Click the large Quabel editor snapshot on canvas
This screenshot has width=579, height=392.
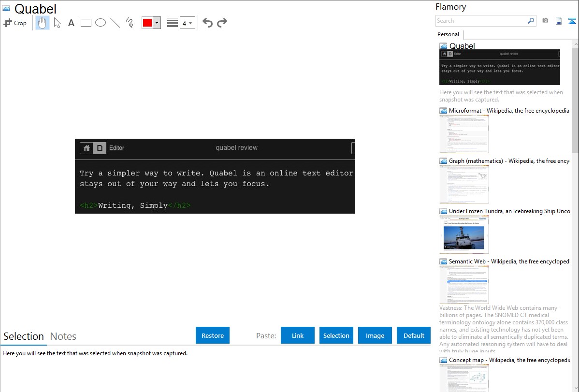point(215,176)
